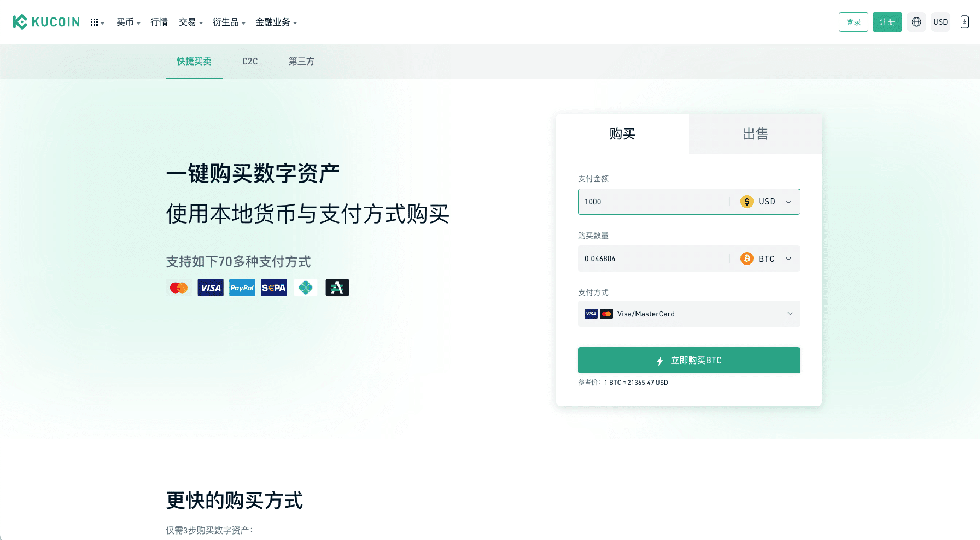Screen dimensions: 980x540
Task: Open the app download icon
Action: click(x=964, y=22)
